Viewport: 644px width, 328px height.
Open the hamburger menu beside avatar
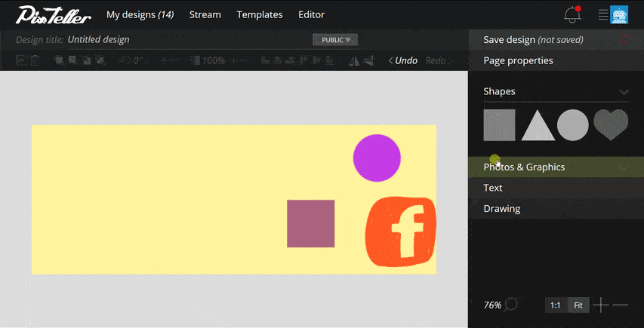[x=603, y=15]
